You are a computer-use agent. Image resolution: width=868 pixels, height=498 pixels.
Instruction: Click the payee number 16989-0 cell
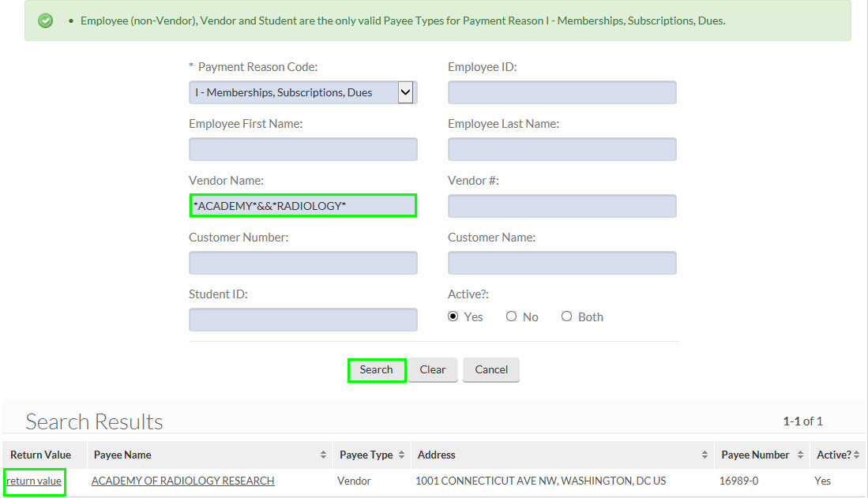739,481
